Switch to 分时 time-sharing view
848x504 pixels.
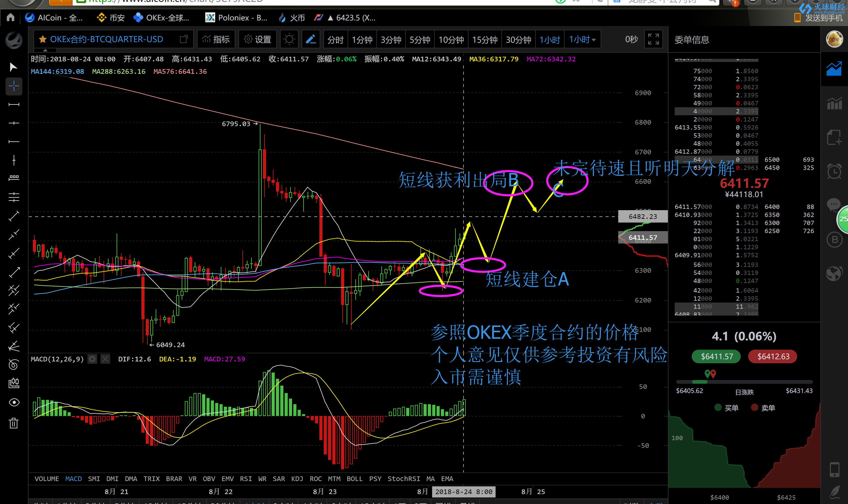pos(335,40)
